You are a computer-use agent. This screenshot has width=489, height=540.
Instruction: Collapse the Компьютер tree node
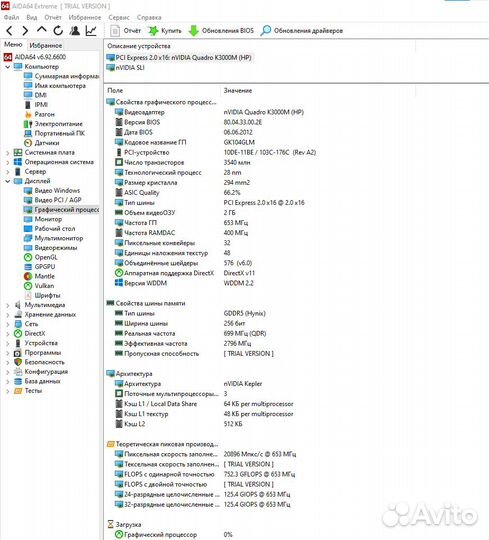tap(8, 67)
